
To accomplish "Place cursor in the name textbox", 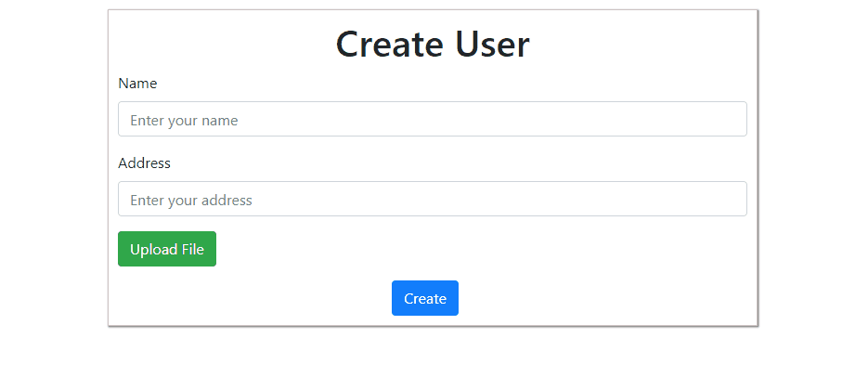I will tap(432, 120).
